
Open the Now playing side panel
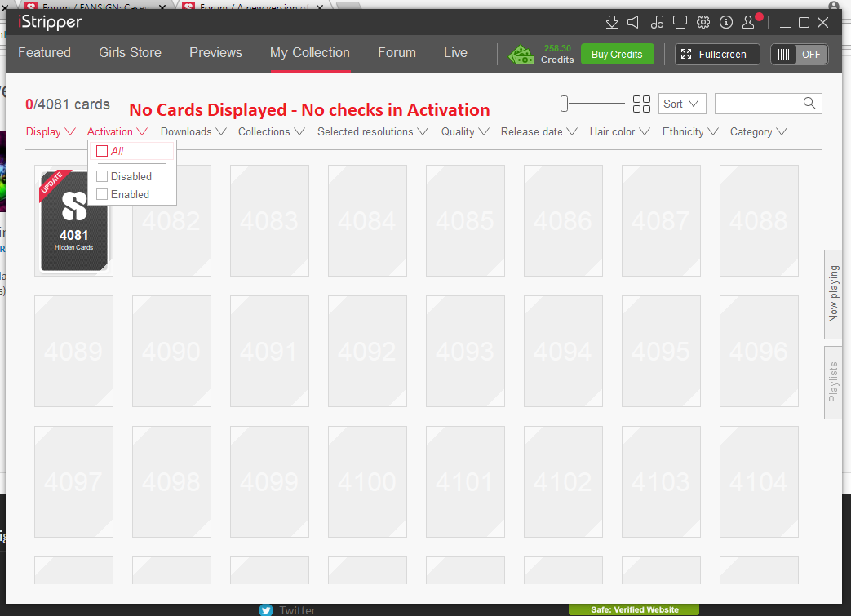tap(833, 294)
